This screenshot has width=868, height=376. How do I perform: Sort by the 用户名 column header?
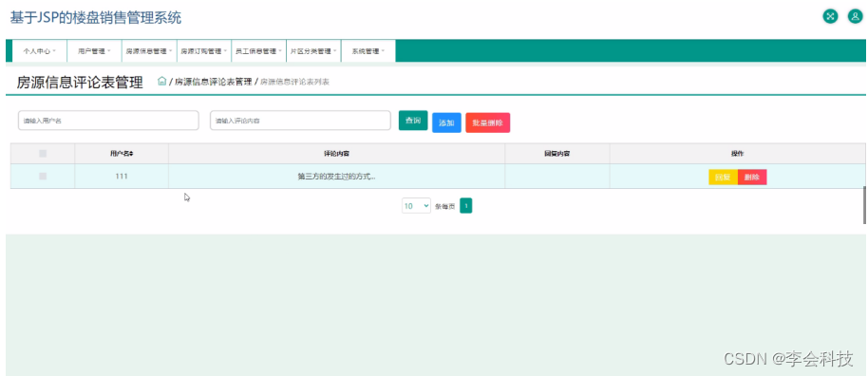coord(122,154)
